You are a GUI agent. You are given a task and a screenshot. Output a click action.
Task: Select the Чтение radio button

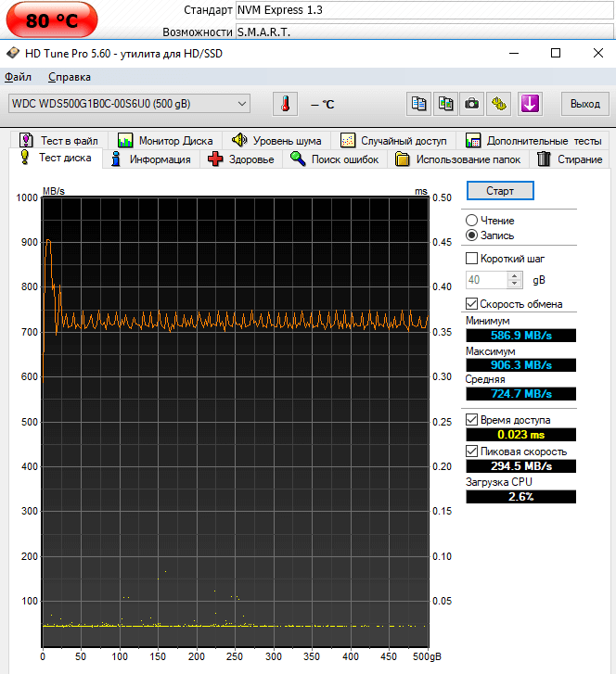coord(472,221)
